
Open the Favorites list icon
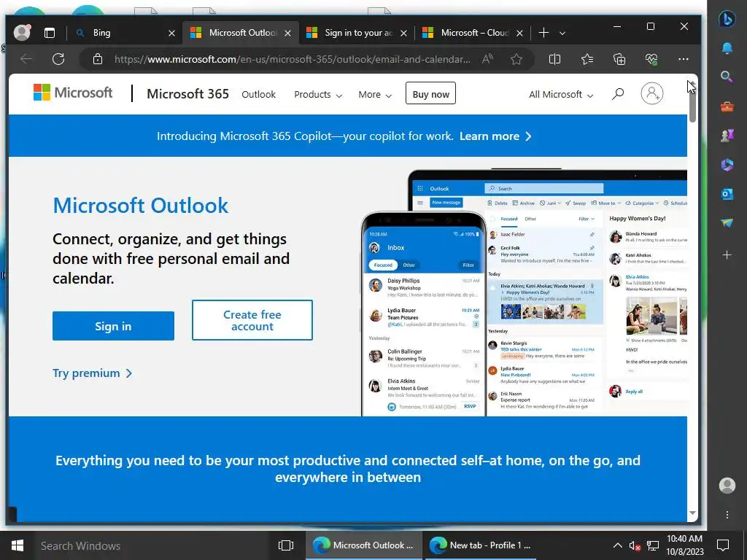coord(587,59)
